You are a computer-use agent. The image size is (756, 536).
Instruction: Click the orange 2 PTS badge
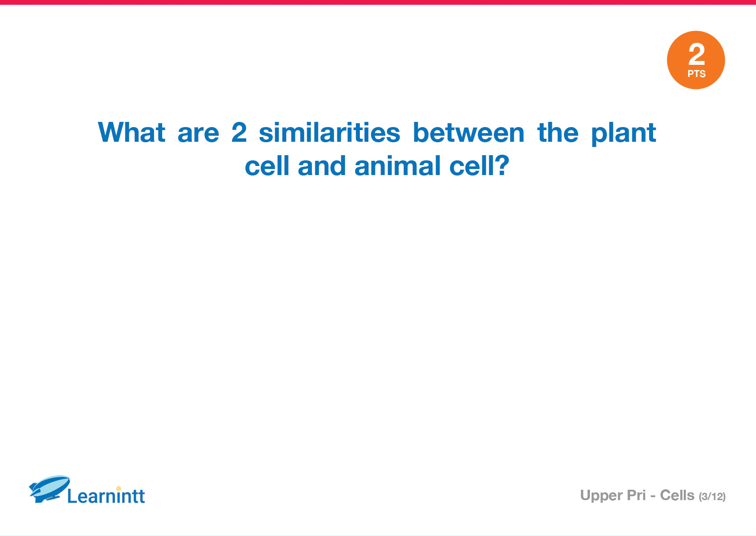[x=696, y=60]
